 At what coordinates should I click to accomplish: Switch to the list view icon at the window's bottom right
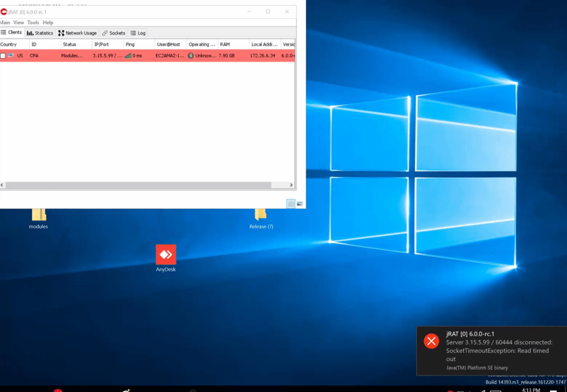[x=290, y=204]
